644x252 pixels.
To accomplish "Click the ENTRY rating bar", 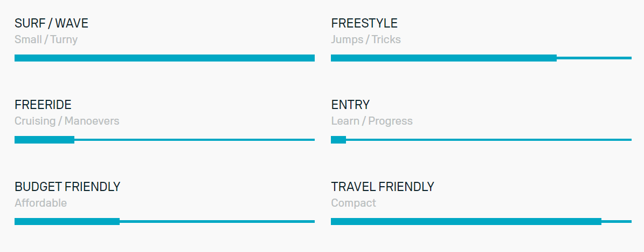I will (x=481, y=140).
